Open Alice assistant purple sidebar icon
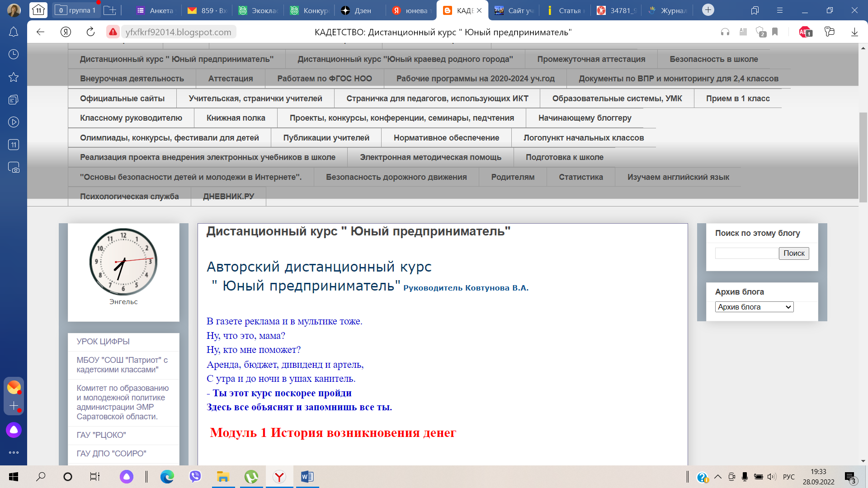868x488 pixels. pyautogui.click(x=14, y=430)
